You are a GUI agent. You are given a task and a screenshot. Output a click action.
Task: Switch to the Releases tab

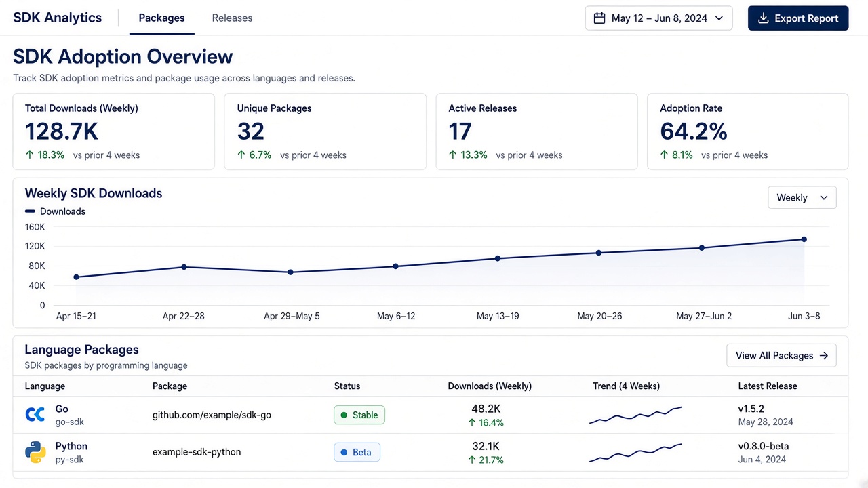coord(232,18)
